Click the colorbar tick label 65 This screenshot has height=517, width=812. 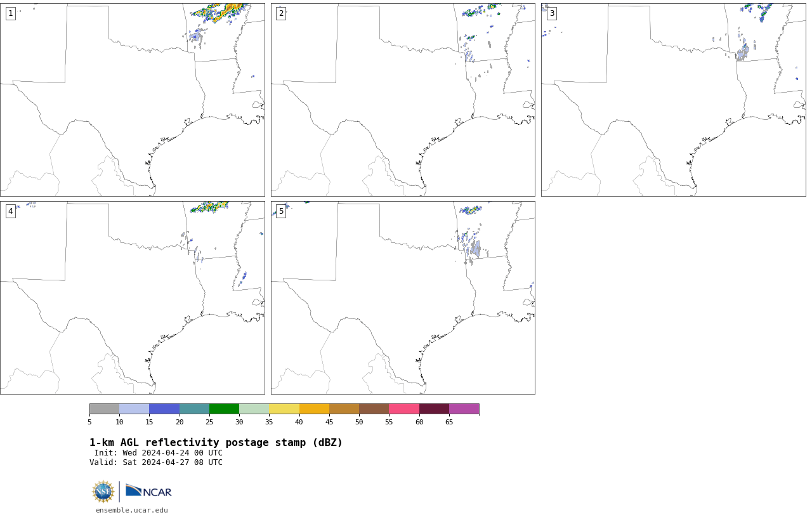coord(449,422)
